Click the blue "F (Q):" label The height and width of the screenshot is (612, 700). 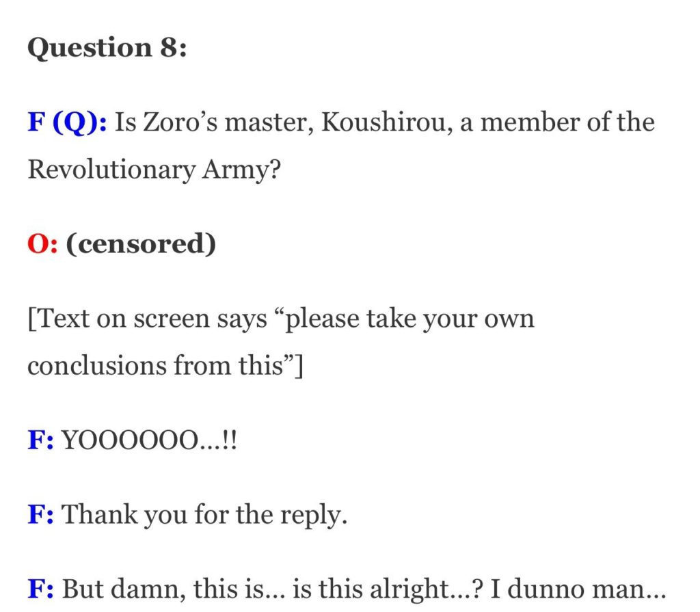[67, 122]
